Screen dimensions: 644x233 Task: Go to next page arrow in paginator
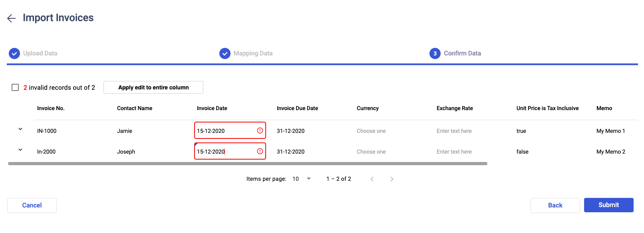tap(392, 179)
